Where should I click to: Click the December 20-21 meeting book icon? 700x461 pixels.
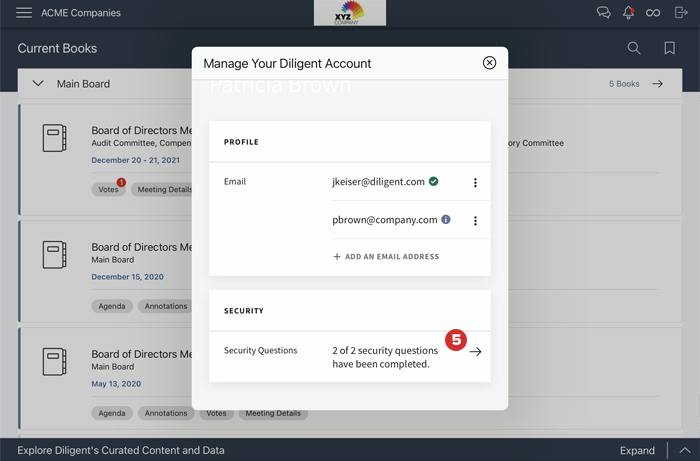(55, 138)
